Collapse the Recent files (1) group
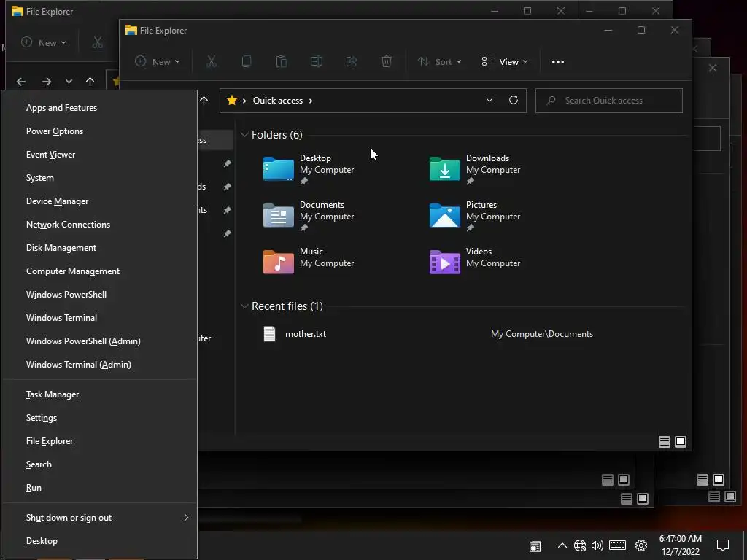The image size is (747, 560). coord(244,306)
